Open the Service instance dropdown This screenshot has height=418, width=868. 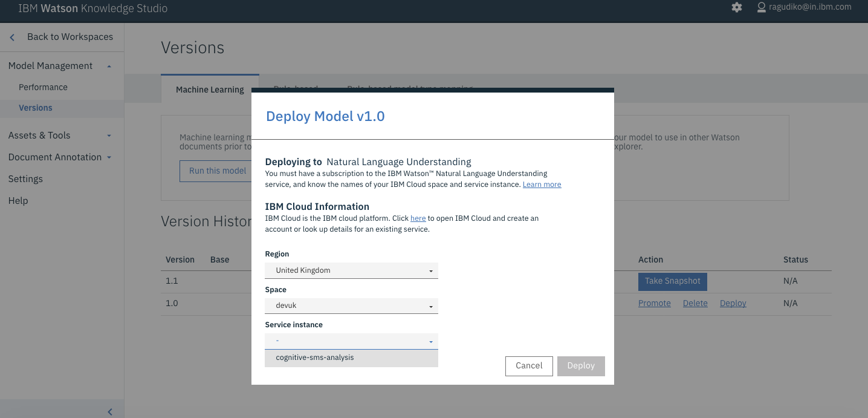(351, 341)
